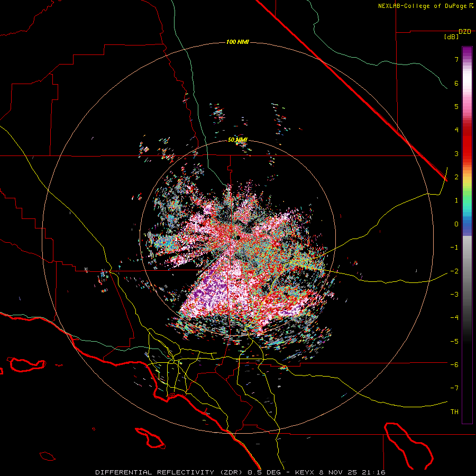Click the -6 value on the scale
476x476 pixels.
tap(454, 365)
